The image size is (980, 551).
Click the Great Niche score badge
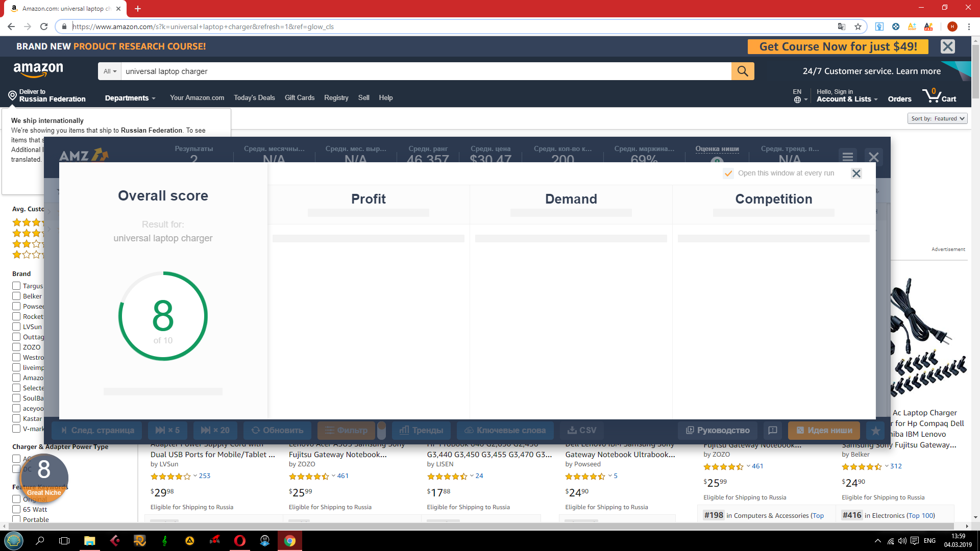pos(44,478)
